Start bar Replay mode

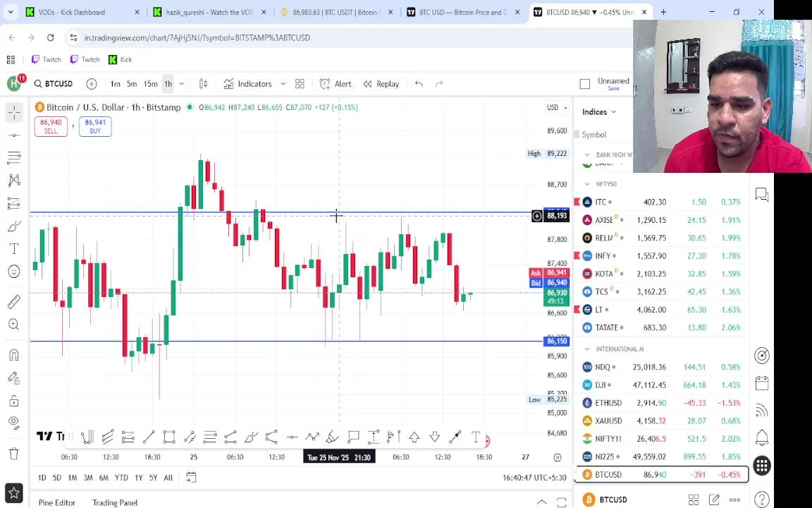[x=381, y=84]
